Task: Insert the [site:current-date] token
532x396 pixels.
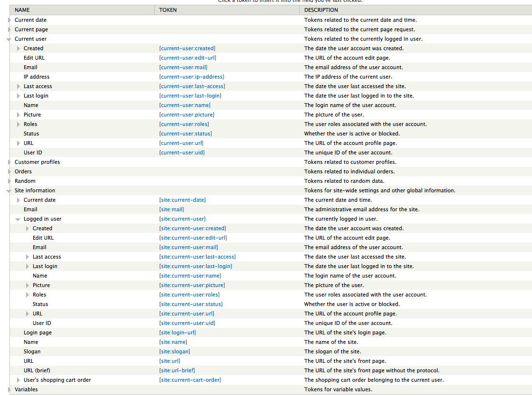Action: point(183,200)
